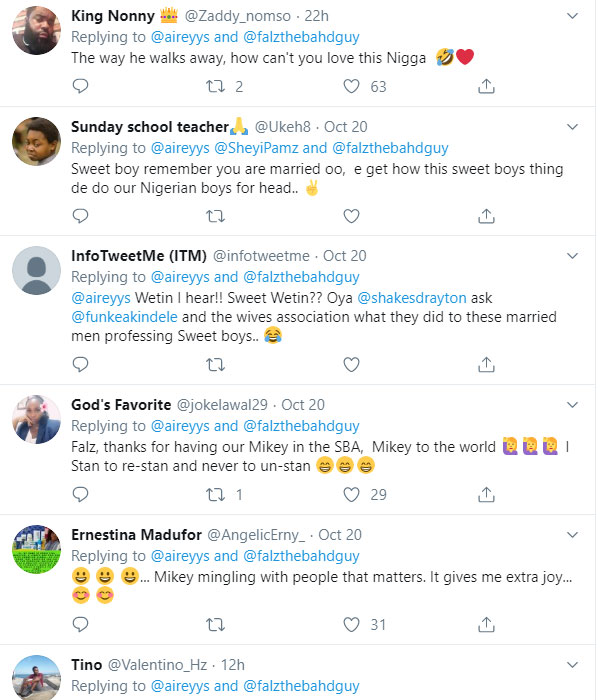600x700 pixels.
Task: Expand the menu on InfoTweetMe's tweet
Action: pos(572,256)
